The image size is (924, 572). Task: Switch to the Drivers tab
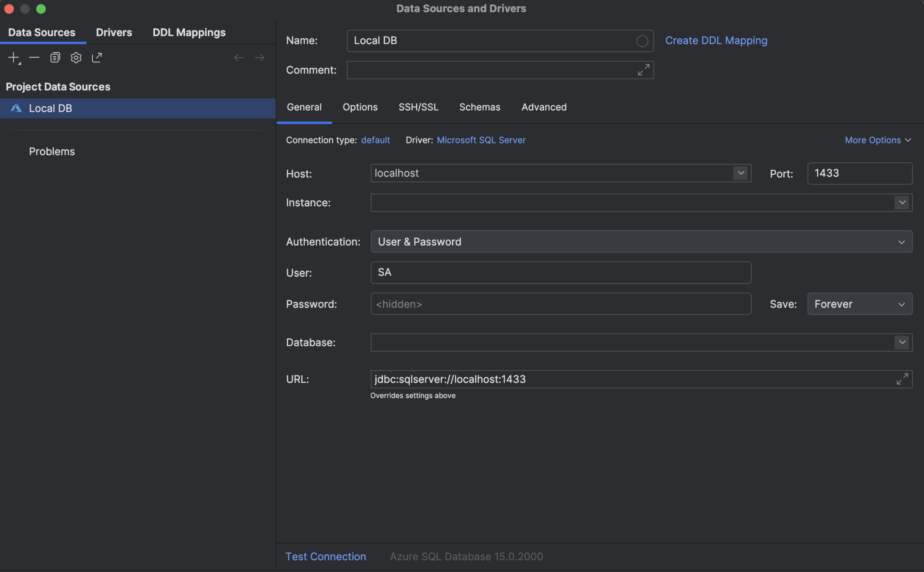click(114, 33)
